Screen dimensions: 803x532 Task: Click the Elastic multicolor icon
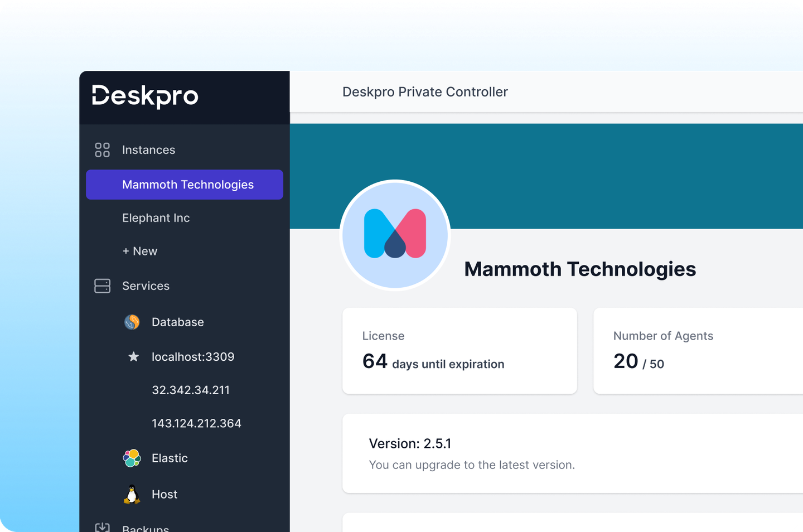[132, 458]
